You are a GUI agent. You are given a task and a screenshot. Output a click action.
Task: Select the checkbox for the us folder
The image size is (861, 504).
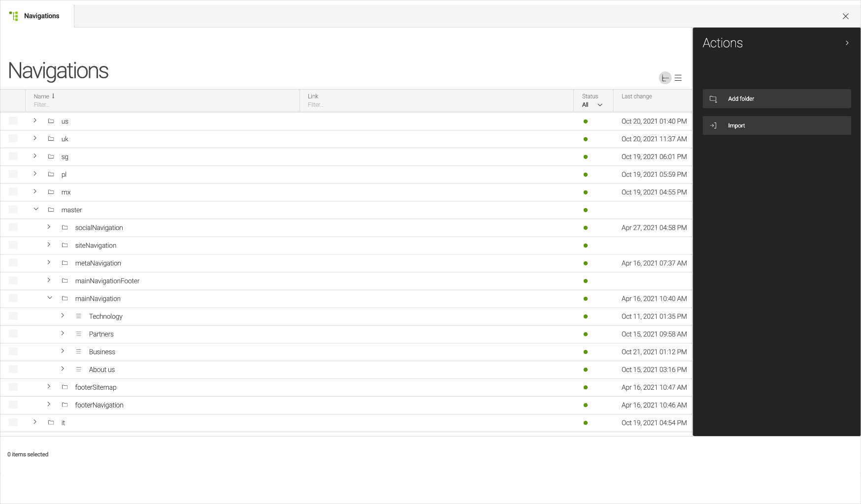[13, 121]
